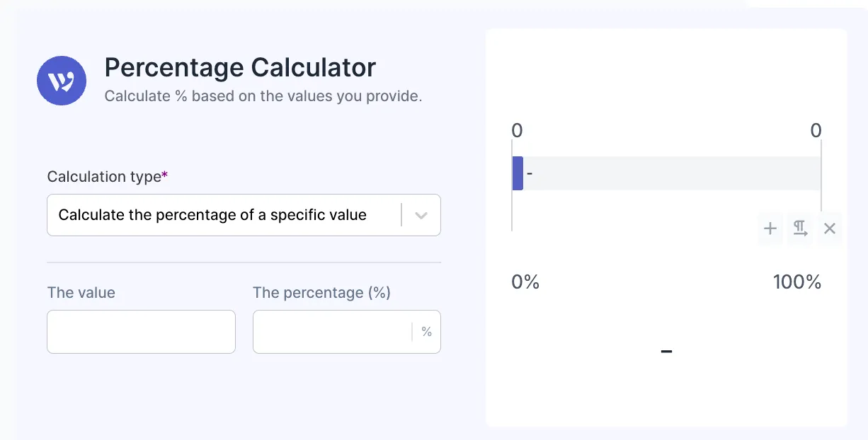Expand the percentage calculation options list
The width and height of the screenshot is (868, 440).
[244, 214]
